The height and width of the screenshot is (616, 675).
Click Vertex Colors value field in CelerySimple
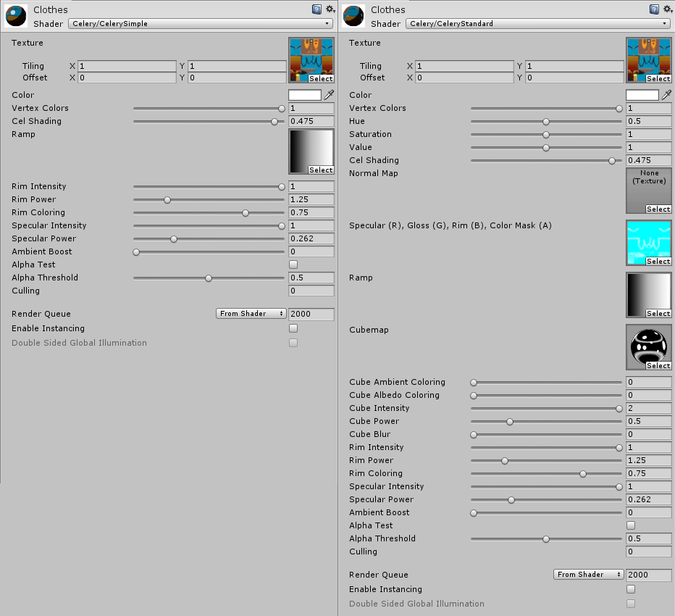tap(311, 108)
